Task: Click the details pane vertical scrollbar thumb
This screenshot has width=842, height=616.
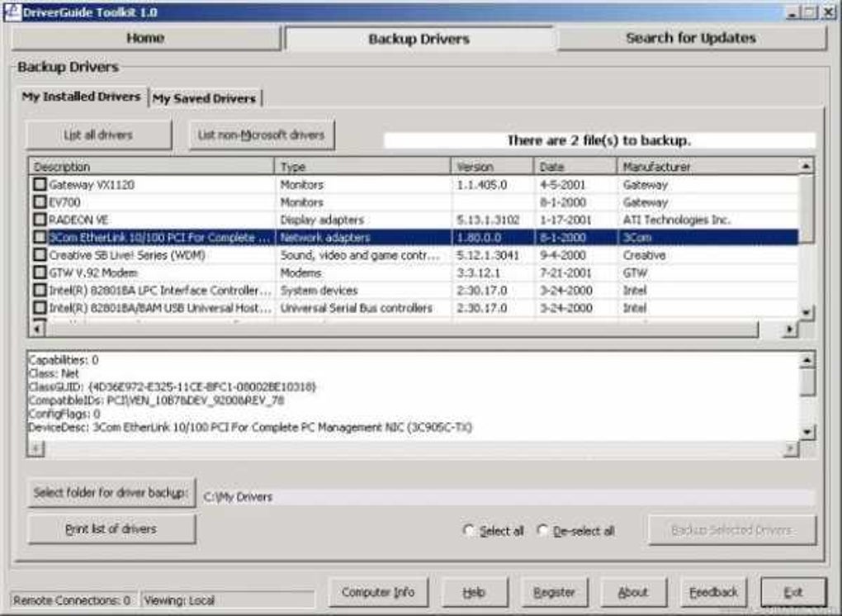Action: click(x=807, y=382)
